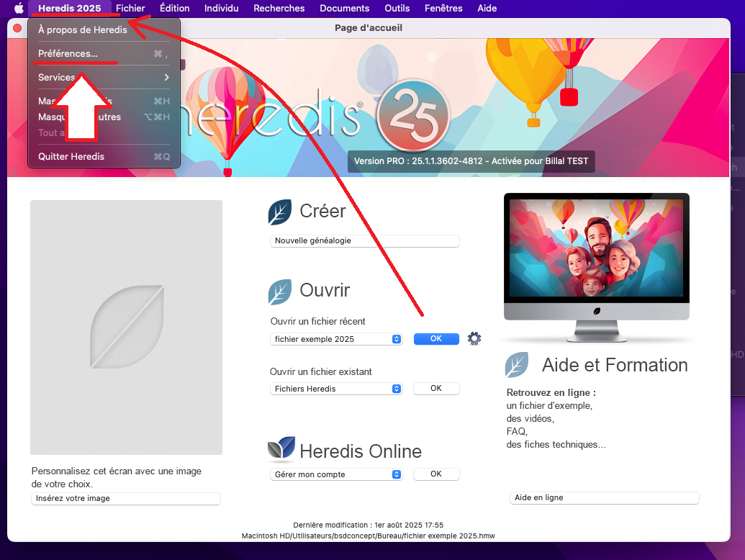
Task: Open the Documents menu
Action: tap(344, 9)
